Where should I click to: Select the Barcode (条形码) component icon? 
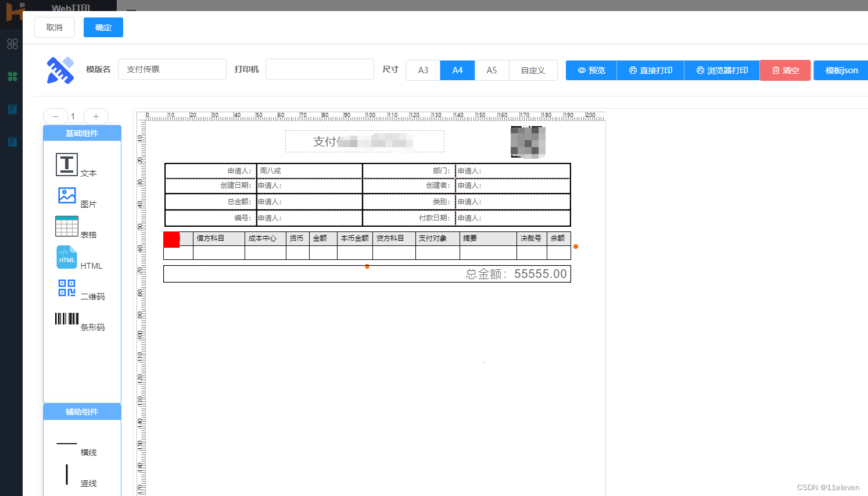tap(67, 319)
